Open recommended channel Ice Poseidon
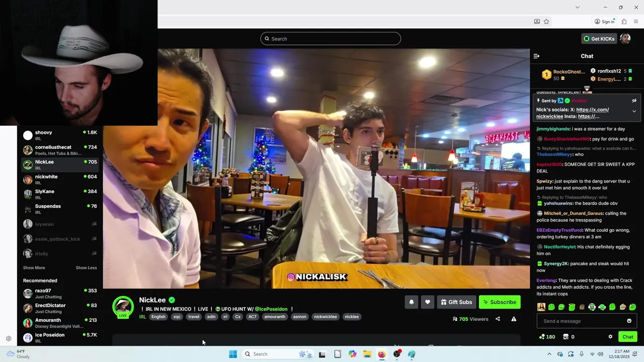 (60, 337)
